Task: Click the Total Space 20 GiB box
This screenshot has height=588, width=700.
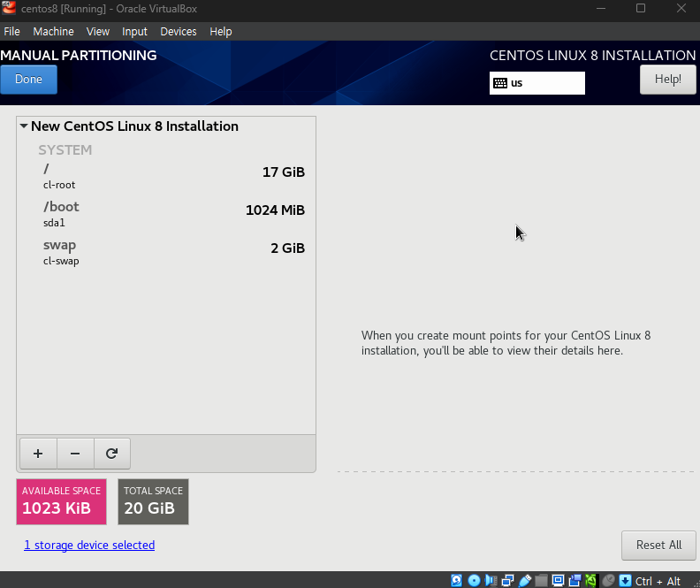Action: (x=153, y=502)
